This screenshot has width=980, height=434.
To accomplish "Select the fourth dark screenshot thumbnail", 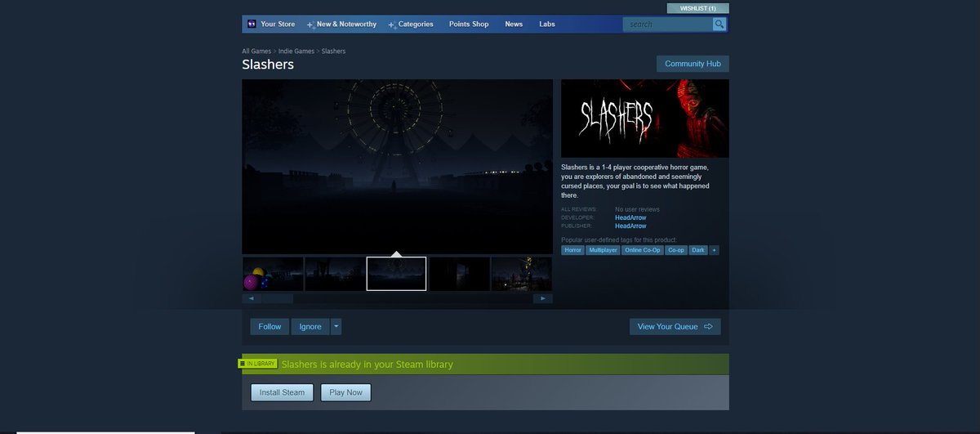I will click(459, 274).
